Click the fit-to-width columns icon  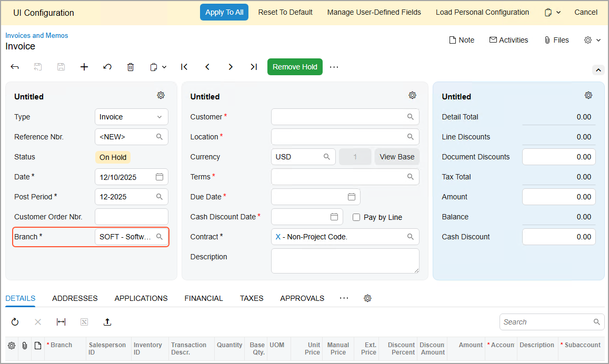coord(61,322)
